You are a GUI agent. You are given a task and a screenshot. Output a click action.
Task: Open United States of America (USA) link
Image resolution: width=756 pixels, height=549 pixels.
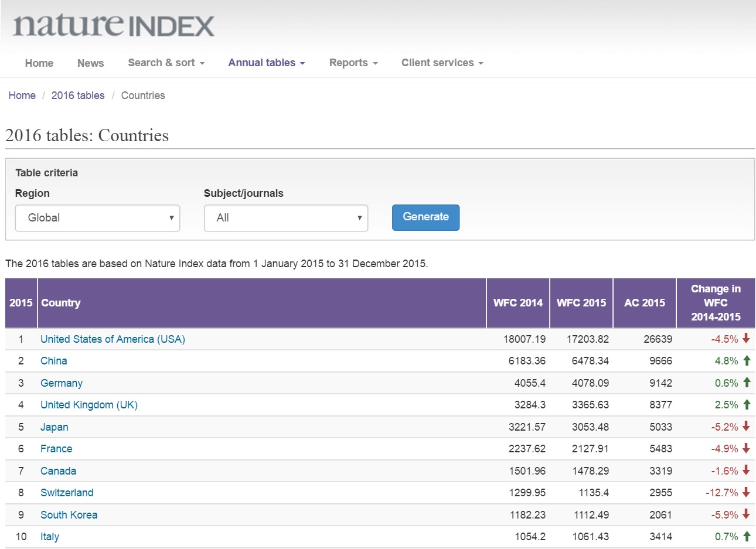[x=113, y=339]
